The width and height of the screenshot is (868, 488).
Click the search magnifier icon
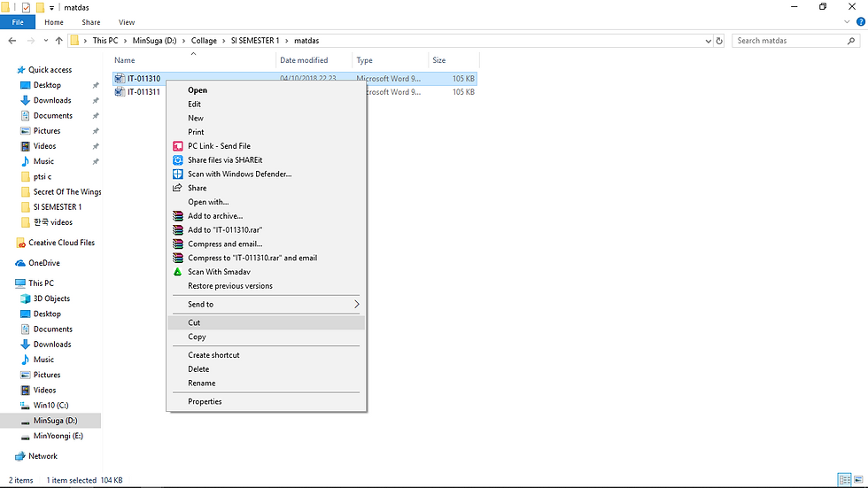click(x=851, y=41)
